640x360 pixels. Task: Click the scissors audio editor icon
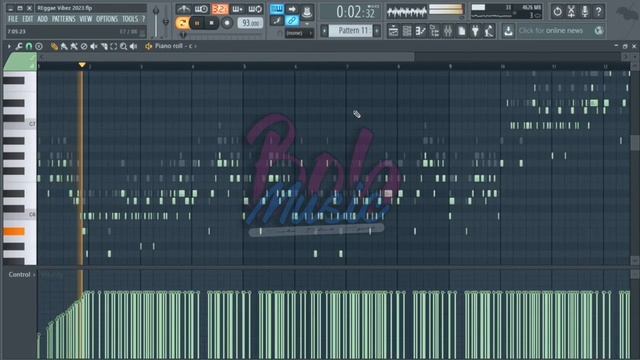click(x=571, y=11)
